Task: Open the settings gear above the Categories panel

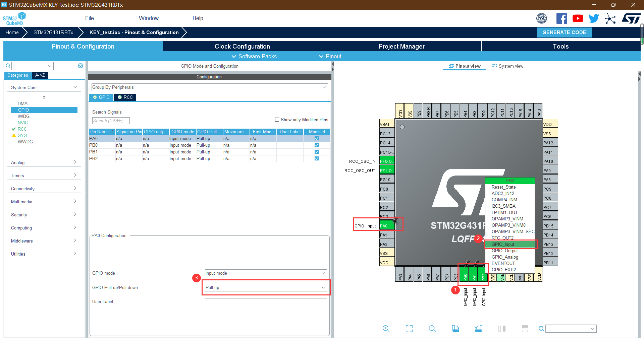Action: (80, 66)
